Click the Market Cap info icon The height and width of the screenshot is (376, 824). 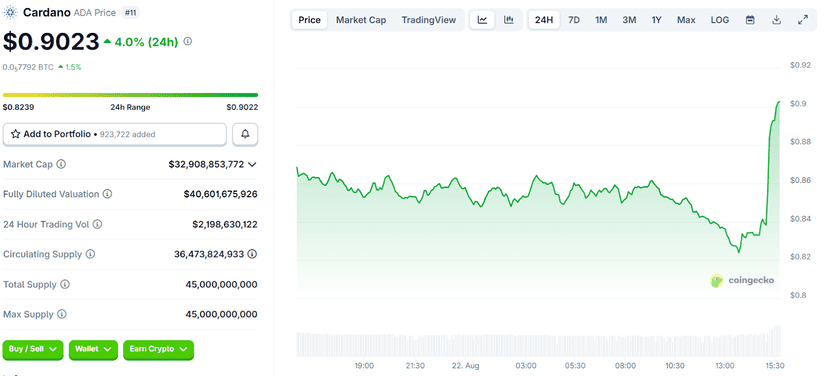tap(61, 164)
